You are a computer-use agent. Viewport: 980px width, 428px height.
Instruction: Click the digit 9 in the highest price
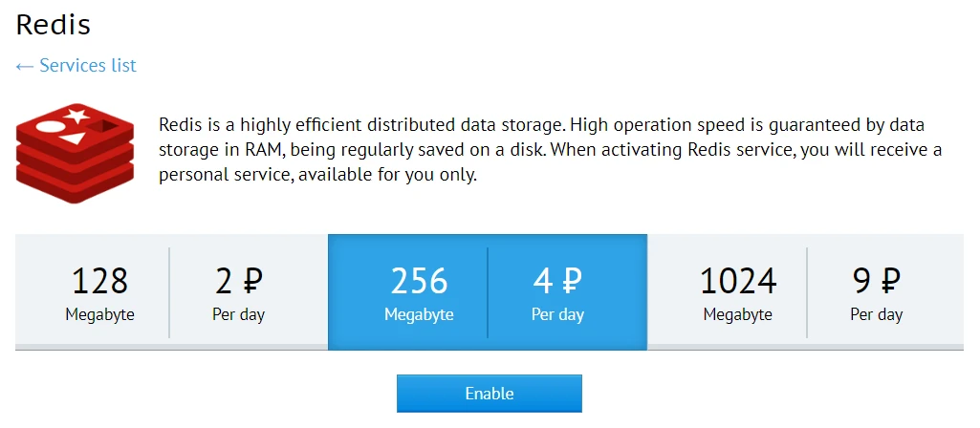point(862,281)
